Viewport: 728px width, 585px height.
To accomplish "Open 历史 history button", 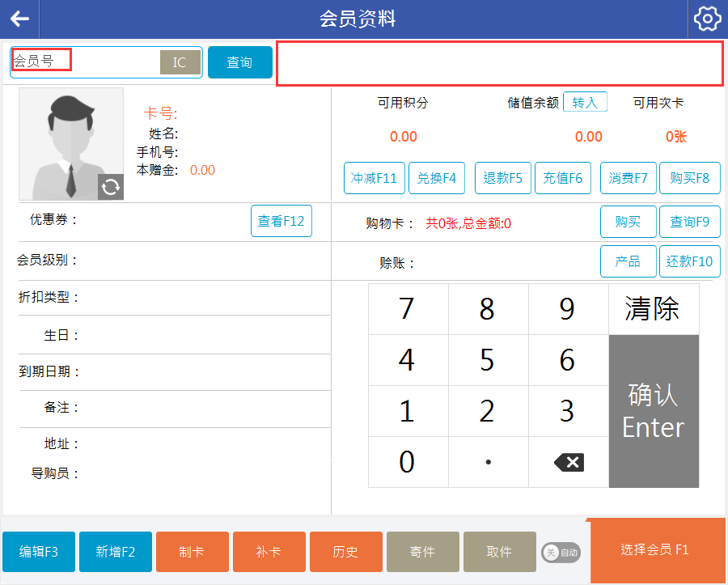I will (346, 552).
